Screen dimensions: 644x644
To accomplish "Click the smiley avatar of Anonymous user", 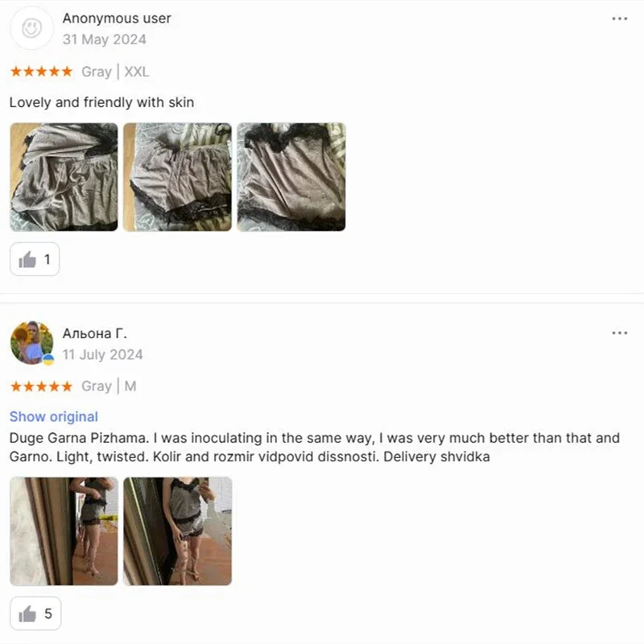I will point(31,28).
